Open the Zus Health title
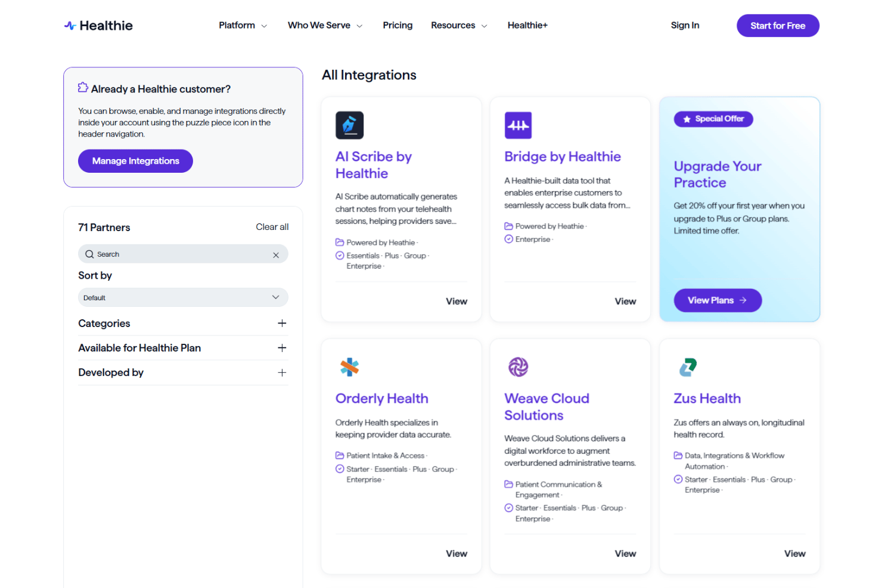This screenshot has width=882, height=588. [x=707, y=399]
